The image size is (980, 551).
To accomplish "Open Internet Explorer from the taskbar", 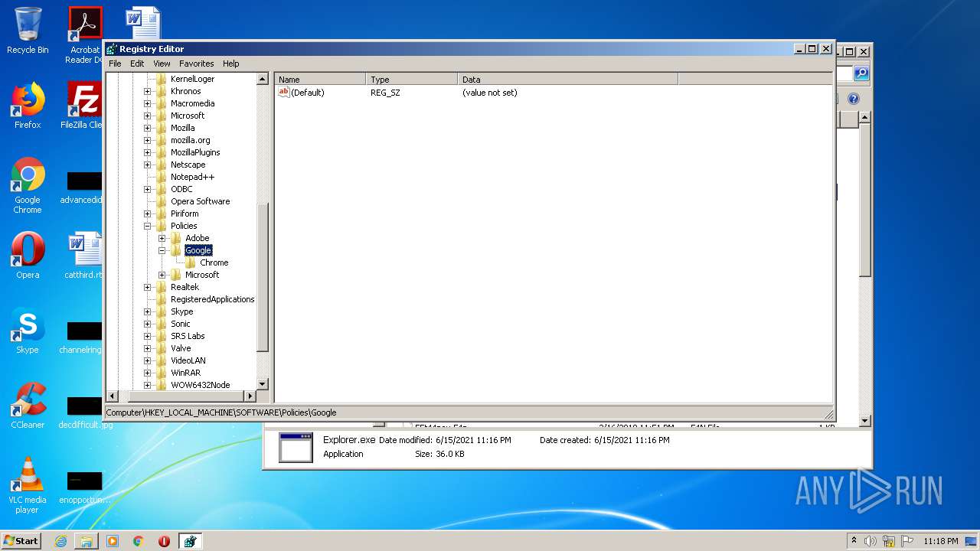I will pyautogui.click(x=60, y=541).
